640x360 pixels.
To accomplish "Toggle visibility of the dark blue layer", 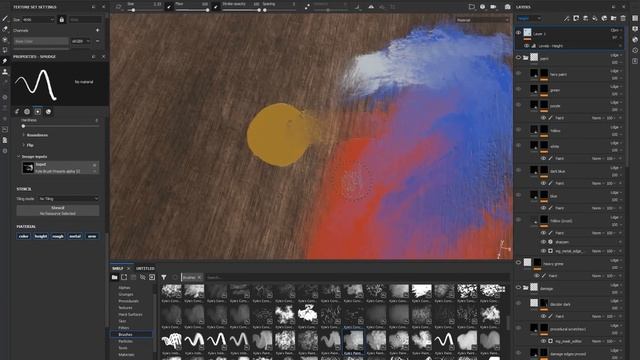I will point(518,170).
